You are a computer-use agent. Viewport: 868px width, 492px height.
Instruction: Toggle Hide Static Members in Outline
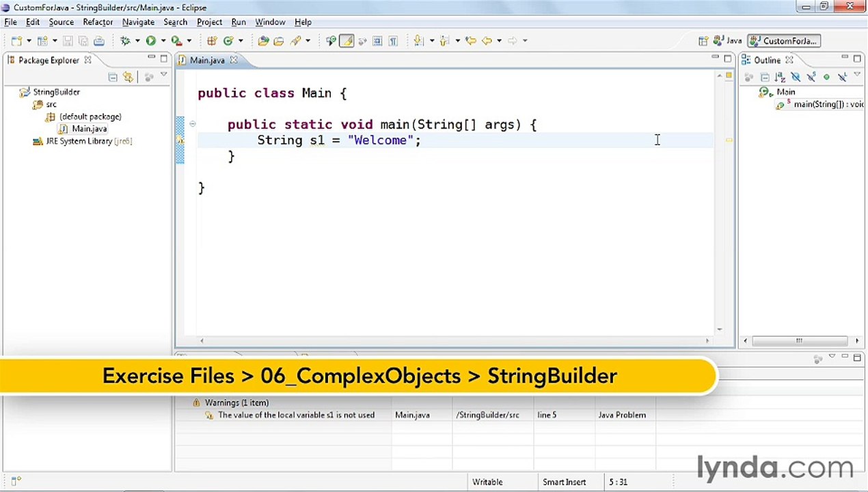point(811,77)
